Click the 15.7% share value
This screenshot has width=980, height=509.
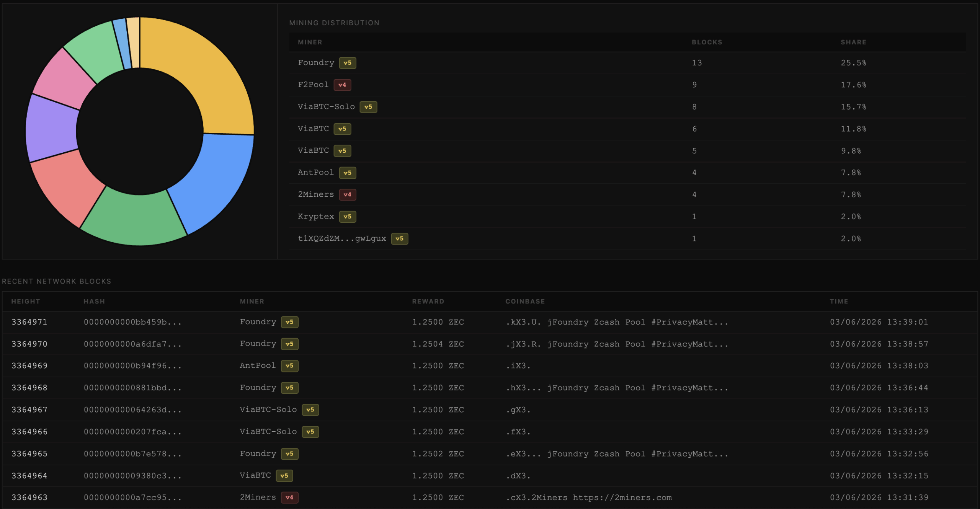[853, 107]
